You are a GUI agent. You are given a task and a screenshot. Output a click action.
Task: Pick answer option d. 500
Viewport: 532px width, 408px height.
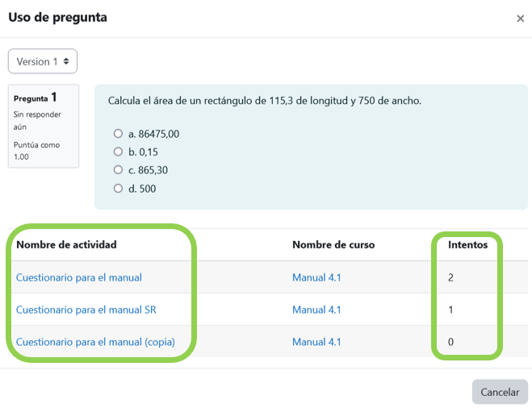click(x=119, y=189)
